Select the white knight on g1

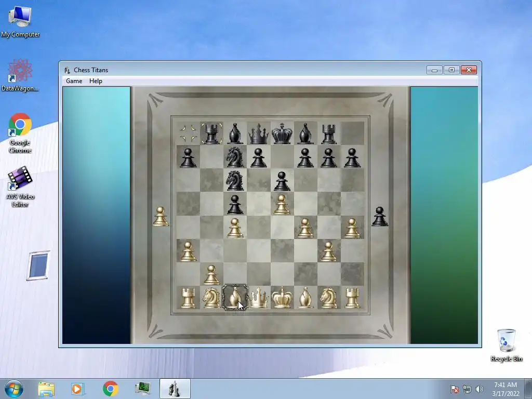coord(329,298)
